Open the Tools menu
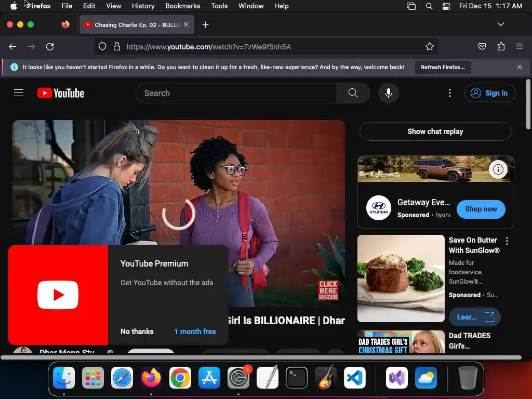The image size is (532, 399). click(x=219, y=6)
